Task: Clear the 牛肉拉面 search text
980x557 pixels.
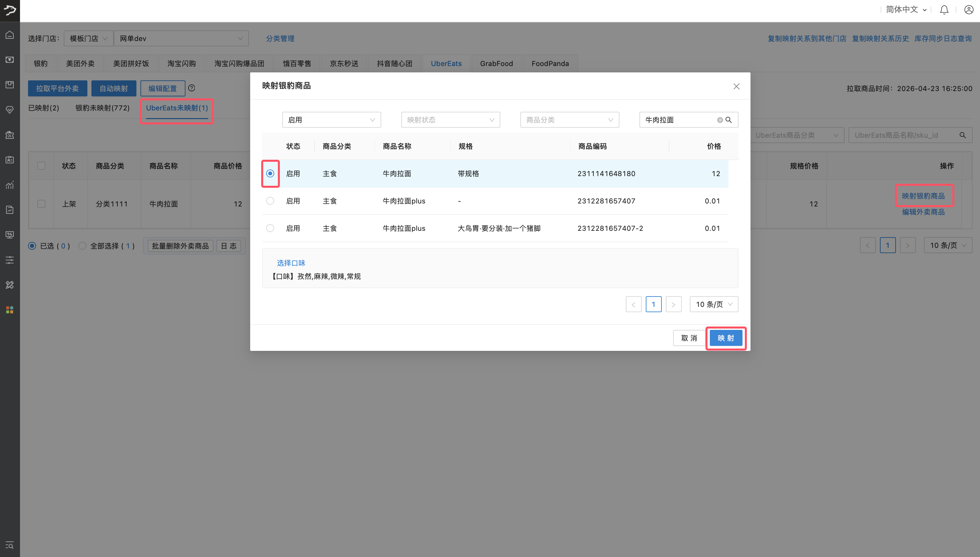Action: [x=720, y=120]
